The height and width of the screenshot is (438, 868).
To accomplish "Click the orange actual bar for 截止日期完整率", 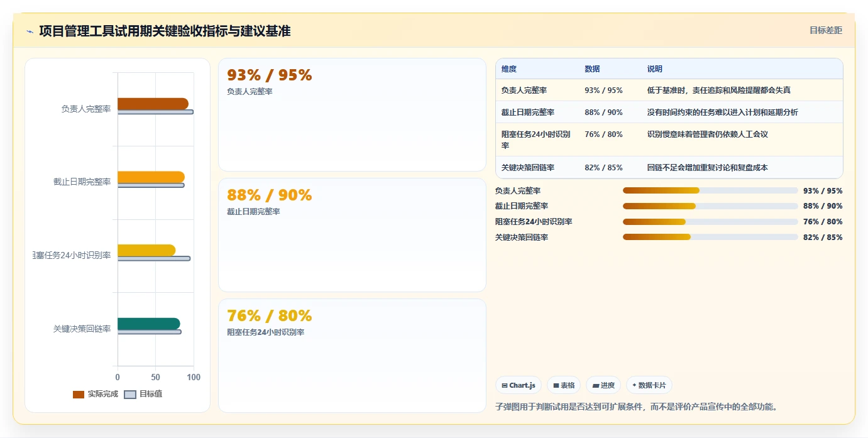I will coord(151,177).
